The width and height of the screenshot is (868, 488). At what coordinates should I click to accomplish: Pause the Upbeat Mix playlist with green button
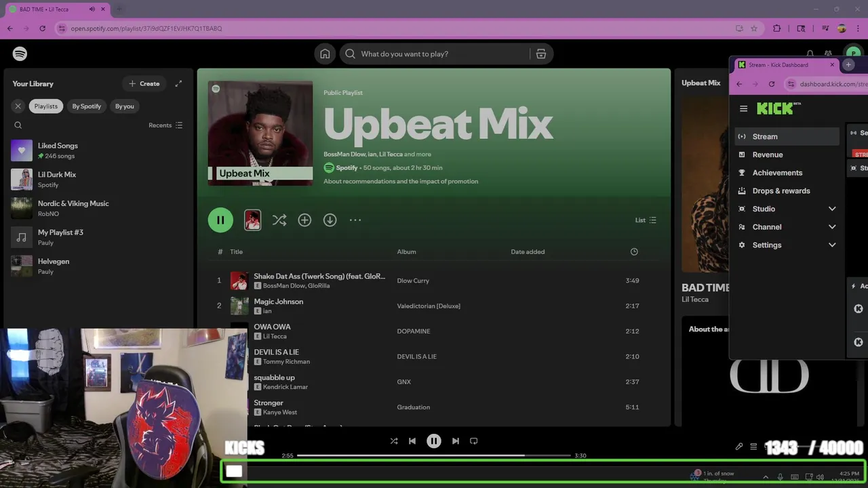point(220,220)
